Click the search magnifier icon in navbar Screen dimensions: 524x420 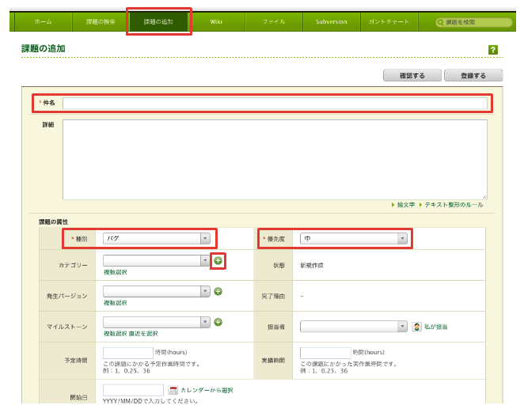click(x=440, y=22)
